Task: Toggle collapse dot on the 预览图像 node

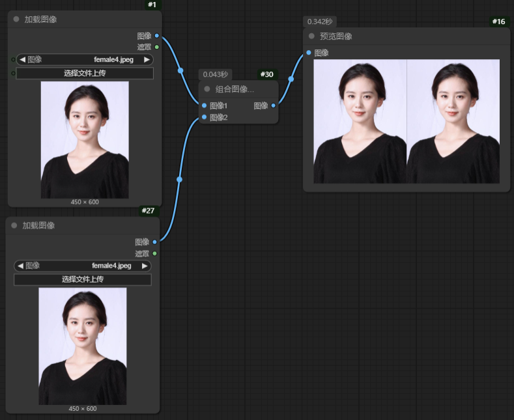Action: coord(311,36)
